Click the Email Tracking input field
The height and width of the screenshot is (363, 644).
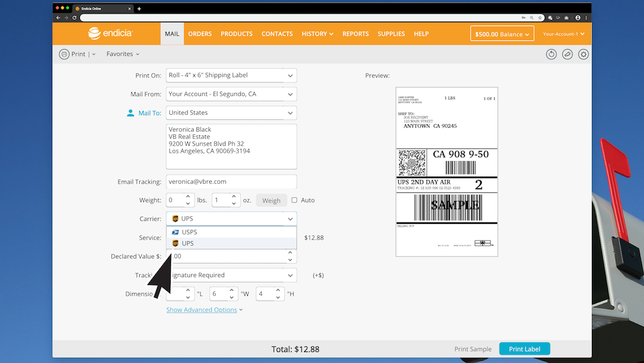231,182
